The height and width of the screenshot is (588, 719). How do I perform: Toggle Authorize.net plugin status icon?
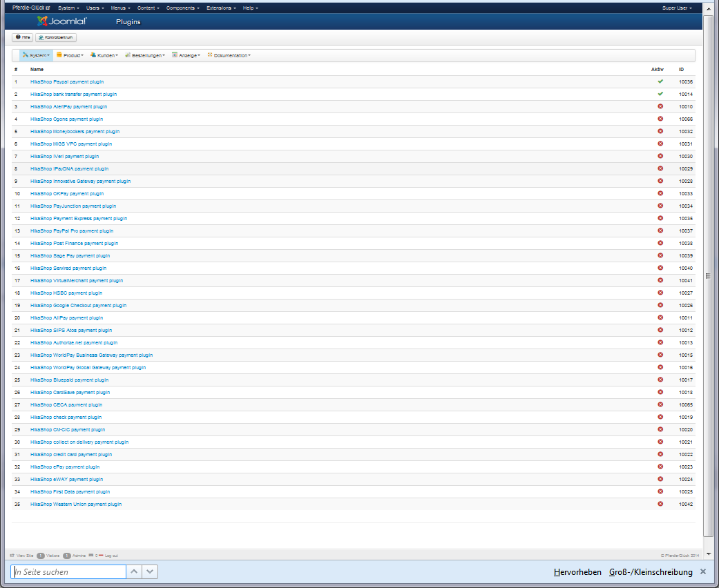tap(660, 342)
